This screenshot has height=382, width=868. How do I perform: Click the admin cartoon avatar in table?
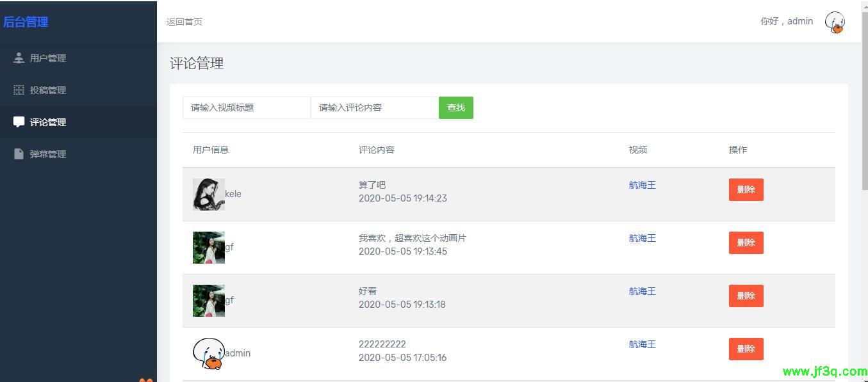pyautogui.click(x=209, y=354)
